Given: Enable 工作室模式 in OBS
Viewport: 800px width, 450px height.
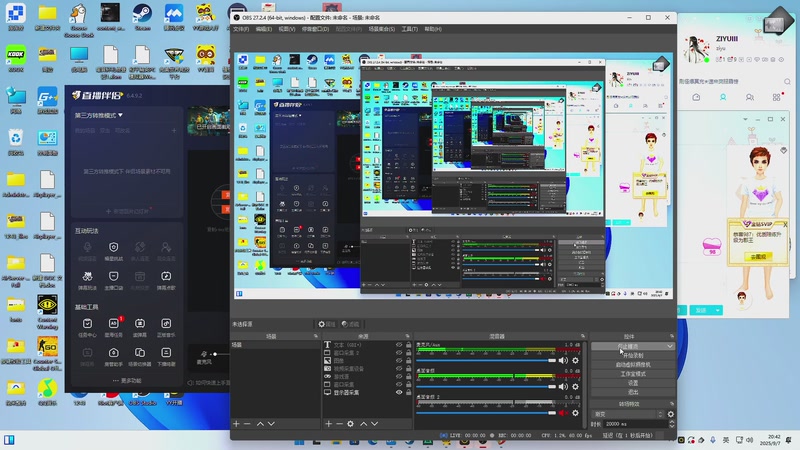Looking at the screenshot, I should [x=633, y=373].
